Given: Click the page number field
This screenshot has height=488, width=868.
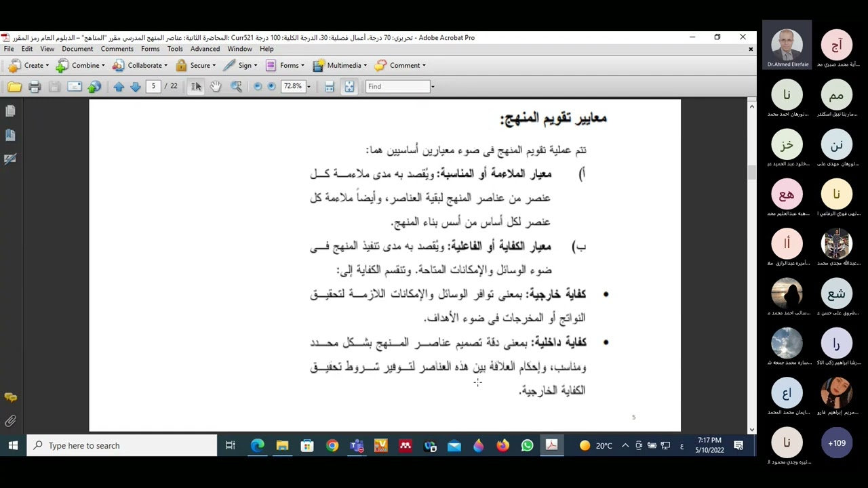Looking at the screenshot, I should [153, 86].
